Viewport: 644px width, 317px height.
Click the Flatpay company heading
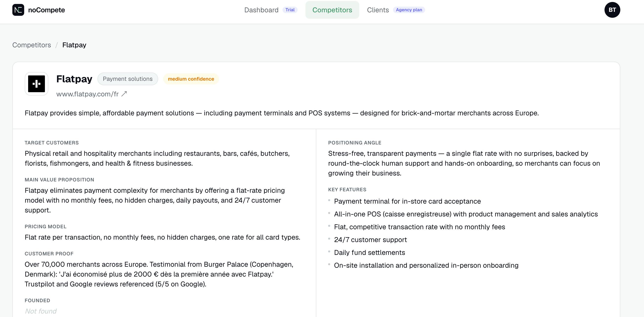(74, 79)
